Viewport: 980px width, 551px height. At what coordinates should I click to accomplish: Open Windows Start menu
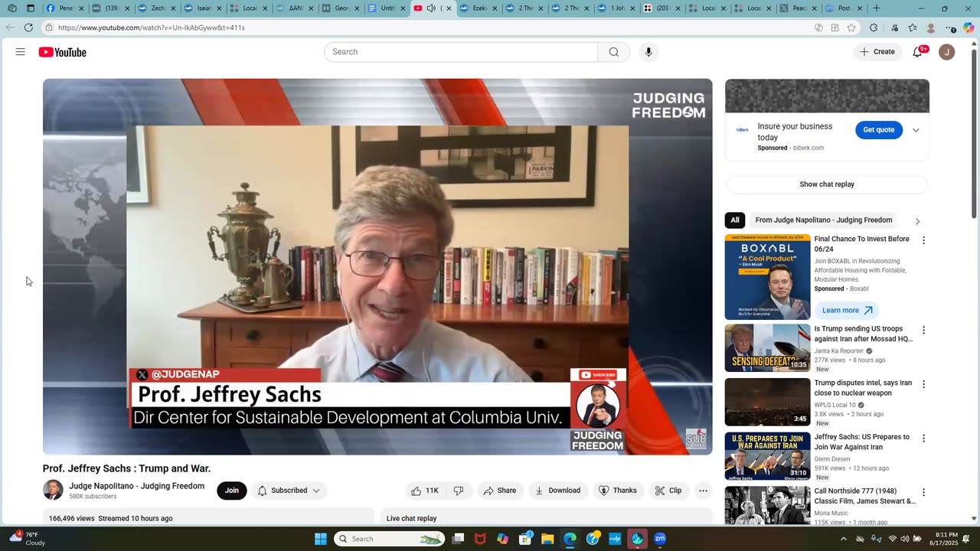click(321, 539)
